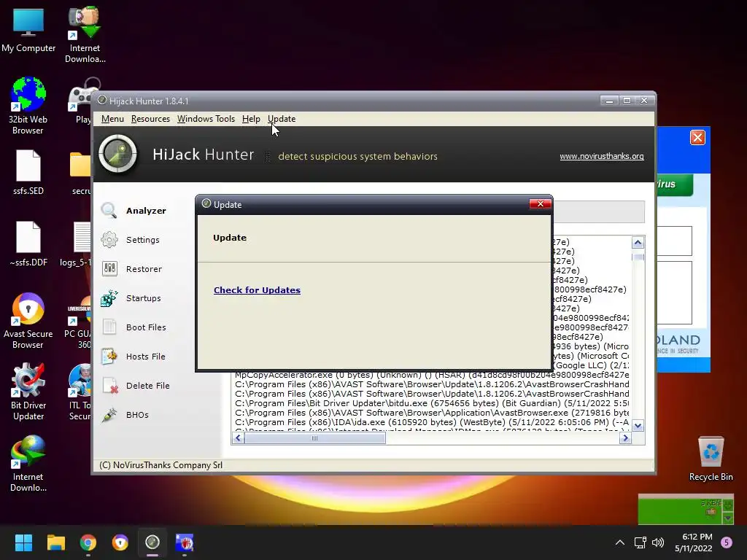Open Internet Download Manager shortcut at bottom-left

28,463
